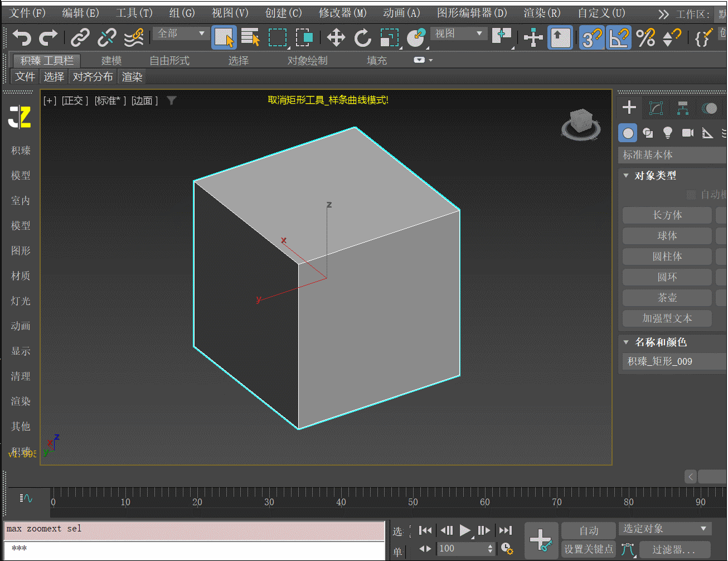This screenshot has width=728, height=561.
Task: Select the Shapes category icon
Action: [648, 133]
